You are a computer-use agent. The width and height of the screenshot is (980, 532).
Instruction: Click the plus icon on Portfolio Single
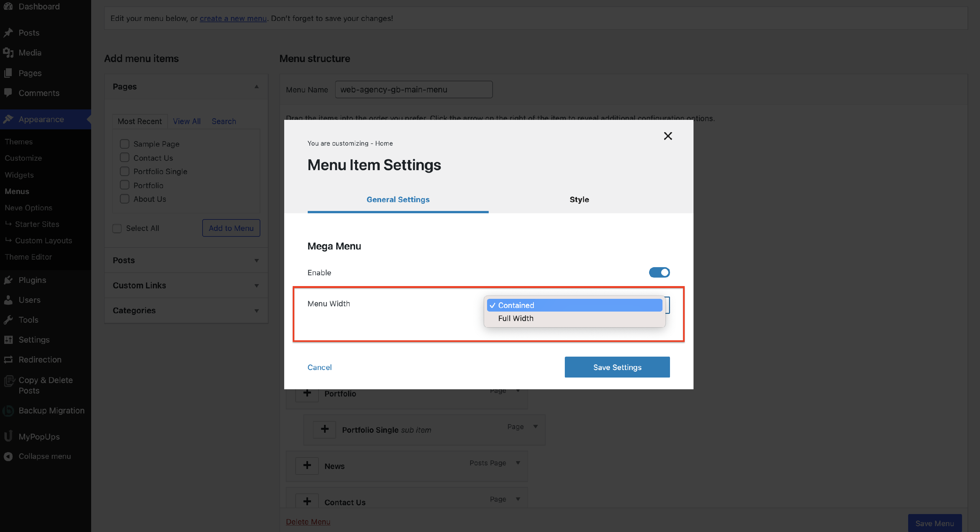[x=324, y=429]
